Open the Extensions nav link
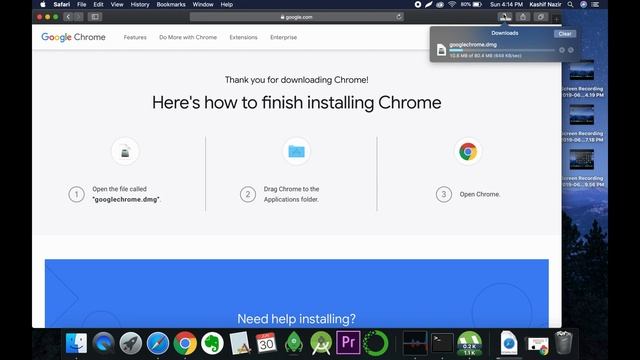Image resolution: width=640 pixels, height=360 pixels. point(243,37)
